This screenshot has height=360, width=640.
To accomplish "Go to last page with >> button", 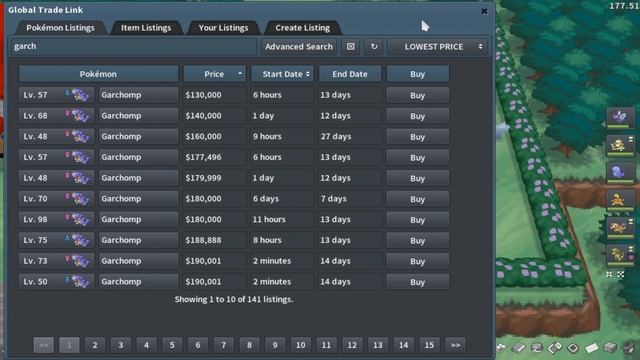I will click(455, 345).
